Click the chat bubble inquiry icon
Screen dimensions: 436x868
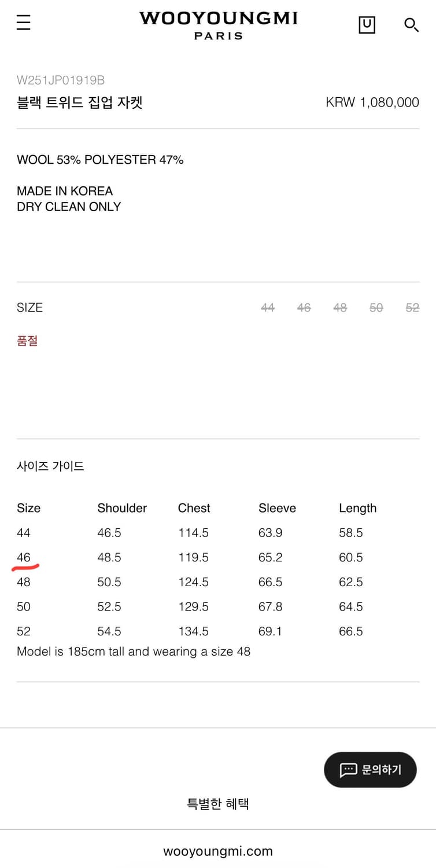348,770
